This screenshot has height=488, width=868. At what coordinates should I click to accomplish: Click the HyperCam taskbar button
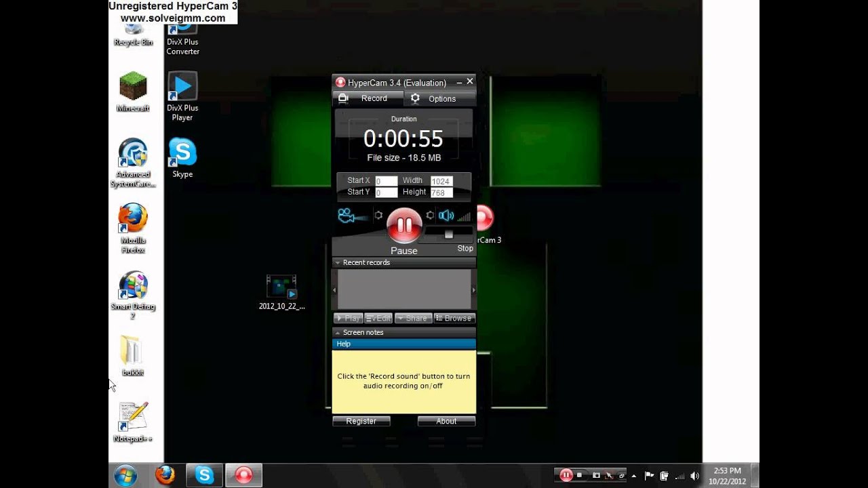point(243,475)
